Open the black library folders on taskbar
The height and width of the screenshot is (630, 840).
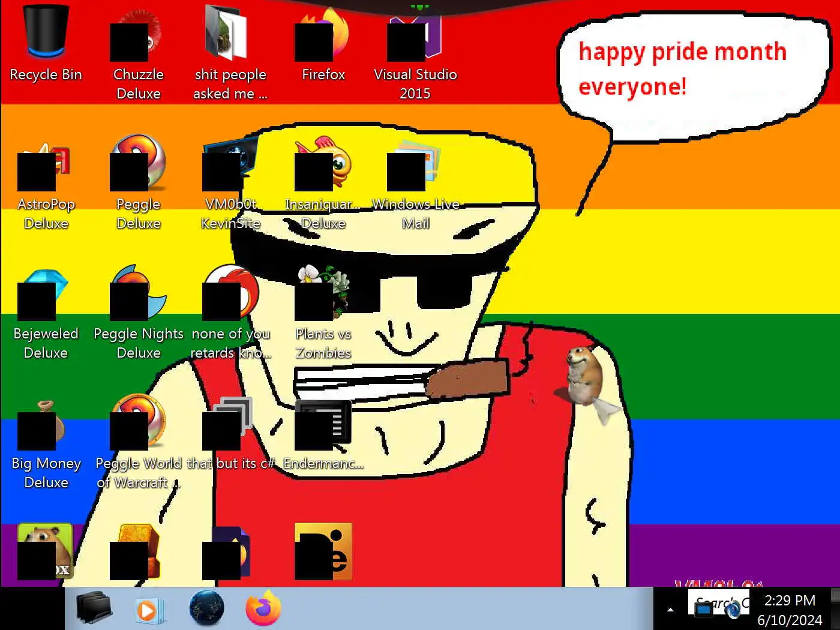(94, 608)
